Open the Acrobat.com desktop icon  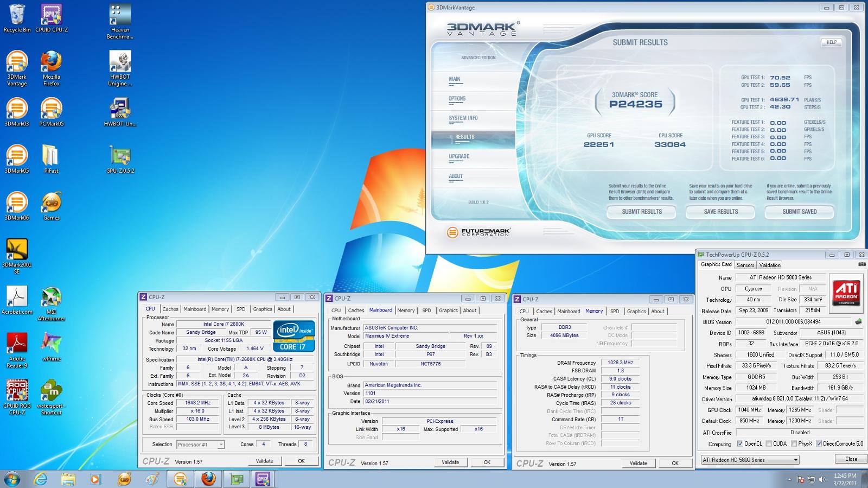point(17,300)
